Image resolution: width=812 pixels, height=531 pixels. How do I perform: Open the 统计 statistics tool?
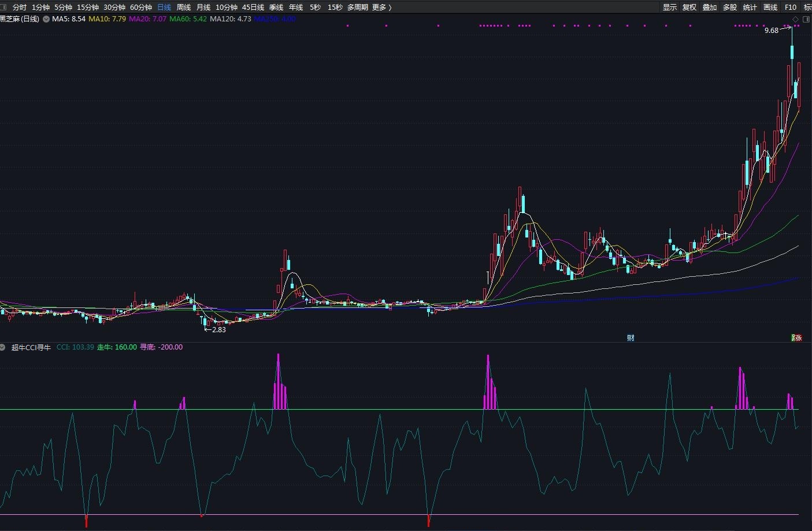tap(749, 8)
